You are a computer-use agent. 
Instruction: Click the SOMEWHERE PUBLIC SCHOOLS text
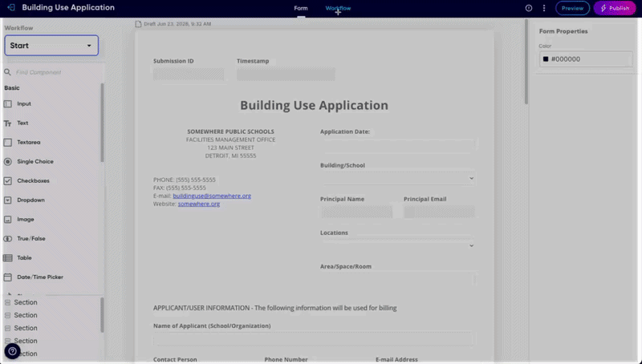pos(230,131)
